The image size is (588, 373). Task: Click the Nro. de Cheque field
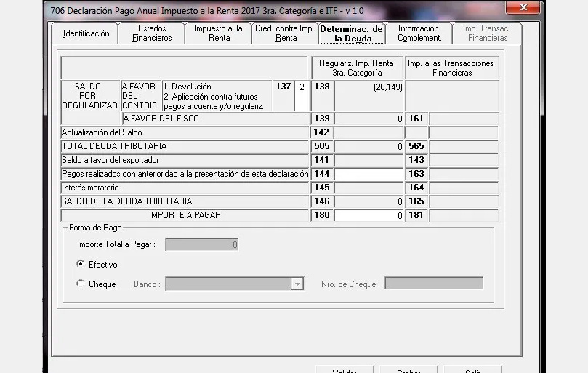pyautogui.click(x=434, y=283)
